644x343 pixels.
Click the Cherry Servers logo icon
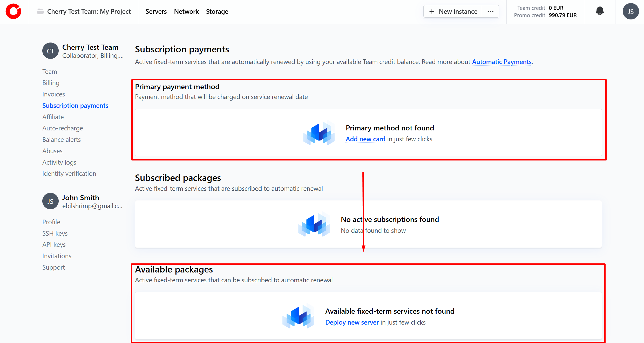(x=13, y=11)
